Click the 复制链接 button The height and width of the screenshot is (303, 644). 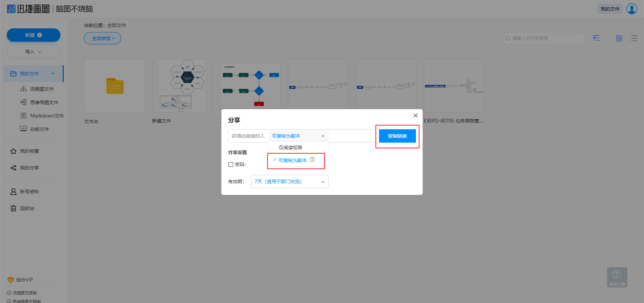[397, 136]
